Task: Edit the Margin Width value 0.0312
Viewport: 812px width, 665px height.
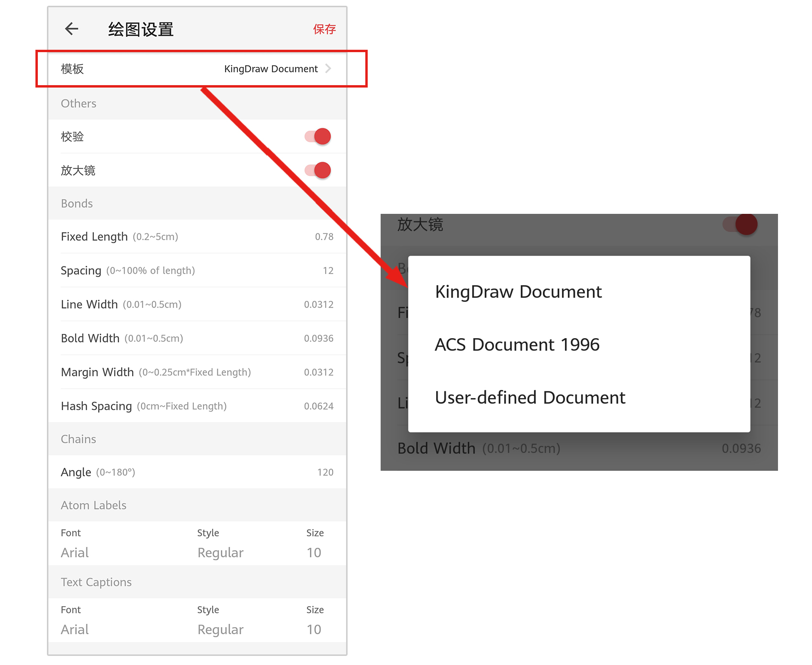Action: point(318,372)
